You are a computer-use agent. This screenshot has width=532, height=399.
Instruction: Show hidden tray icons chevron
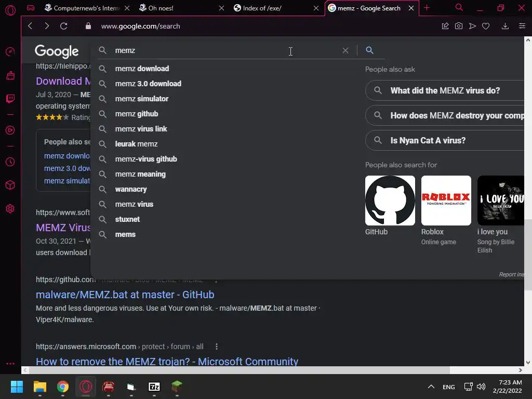point(431,387)
